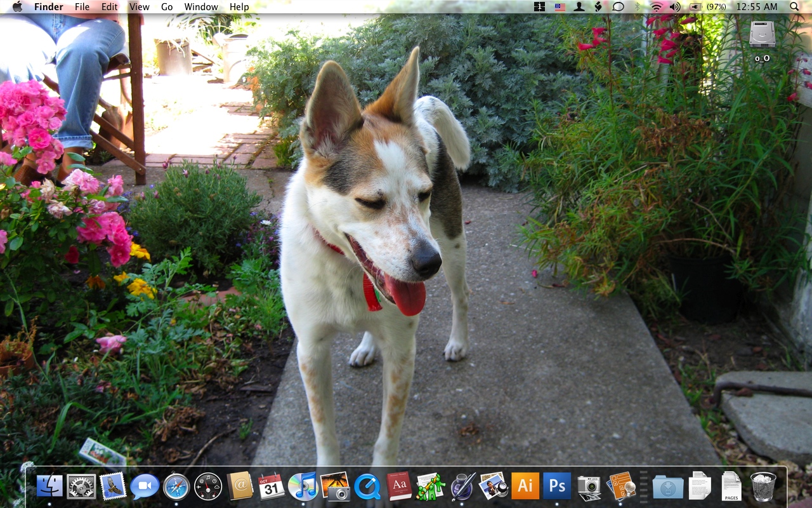Open Spaces menu showing space 1

(x=540, y=6)
